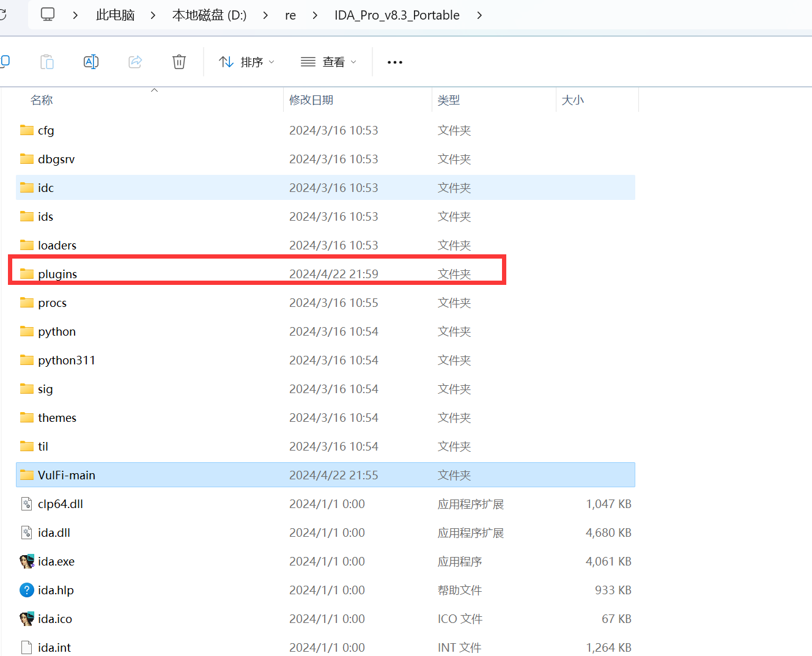Click the type "应用程序" for ida.exe

pos(460,561)
